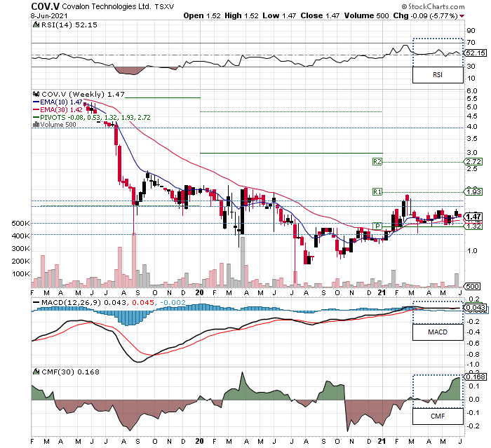Click the red down-arrow icon beside Chg
The image size is (491, 448).
click(462, 16)
